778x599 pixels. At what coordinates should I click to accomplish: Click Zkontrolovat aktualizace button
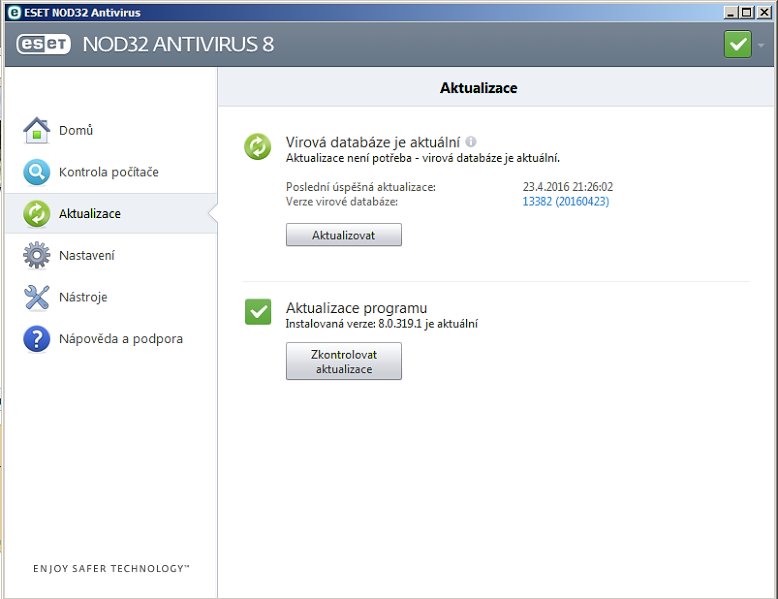click(344, 361)
